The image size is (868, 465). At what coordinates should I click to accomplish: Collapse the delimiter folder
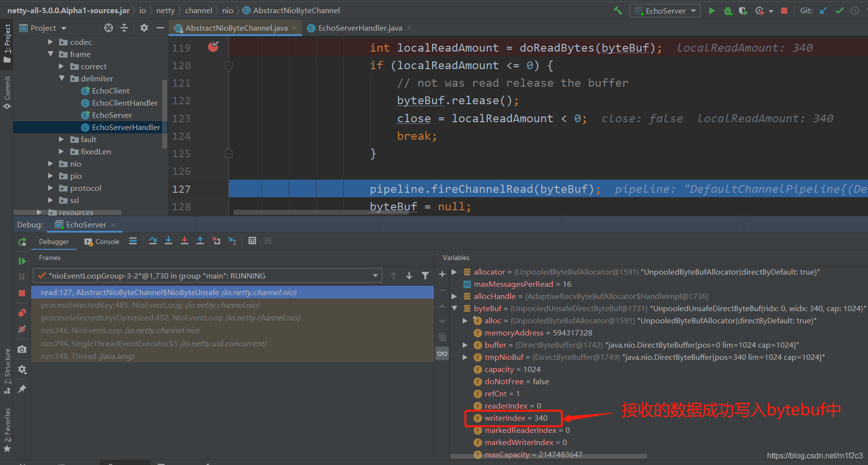61,78
